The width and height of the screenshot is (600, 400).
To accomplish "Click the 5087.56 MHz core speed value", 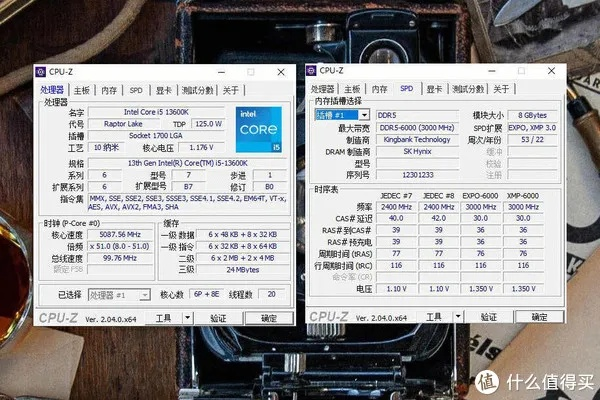I will 120,235.
